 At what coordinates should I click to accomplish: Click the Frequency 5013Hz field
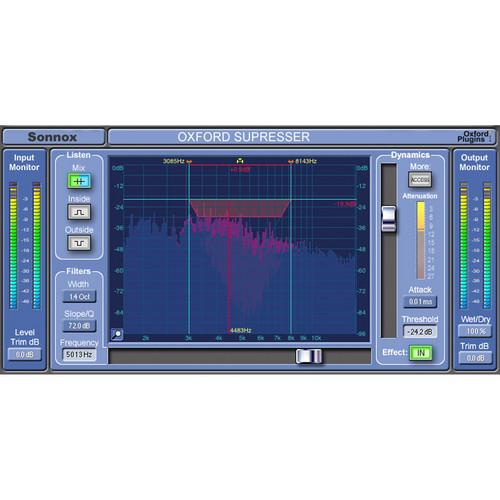click(79, 354)
